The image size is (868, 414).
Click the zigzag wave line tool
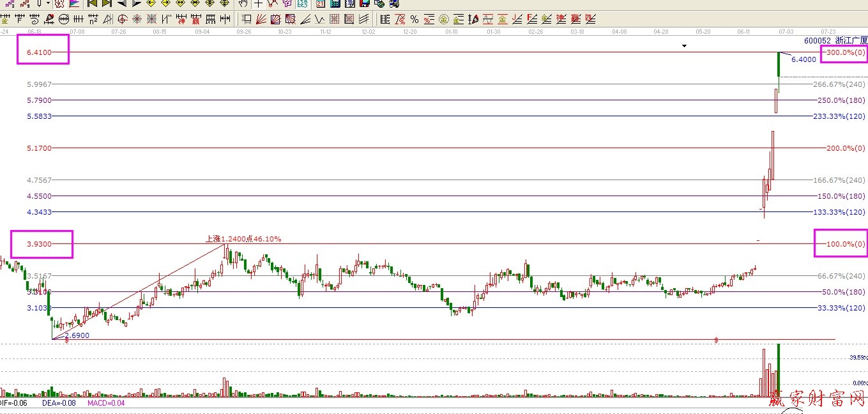tap(319, 19)
